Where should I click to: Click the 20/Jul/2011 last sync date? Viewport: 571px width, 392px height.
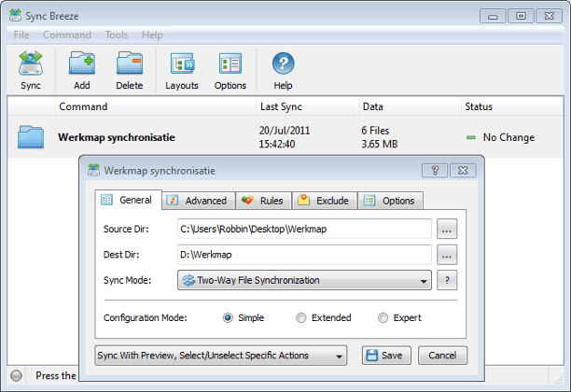click(285, 131)
